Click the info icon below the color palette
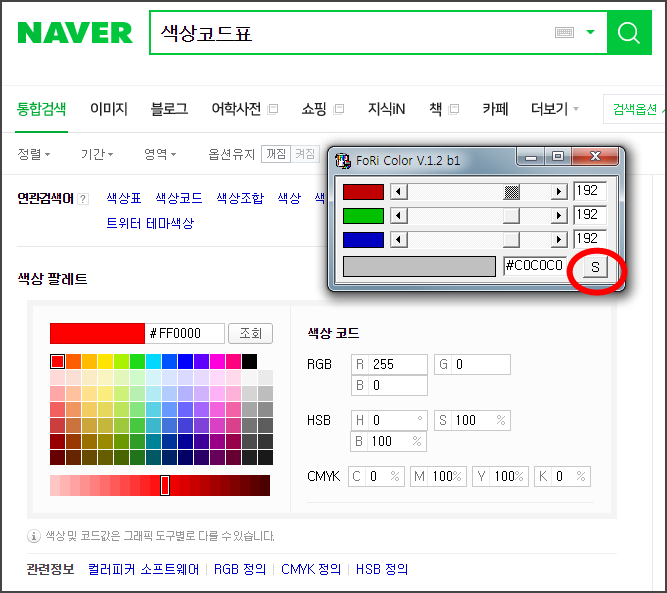The height and width of the screenshot is (593, 667). click(x=34, y=536)
